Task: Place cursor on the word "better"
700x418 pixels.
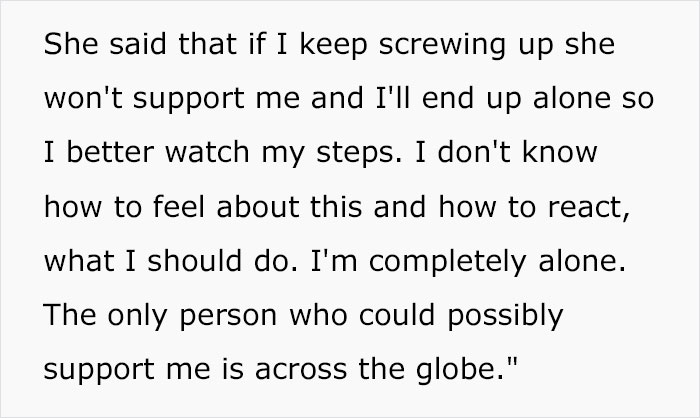Action: click(110, 152)
